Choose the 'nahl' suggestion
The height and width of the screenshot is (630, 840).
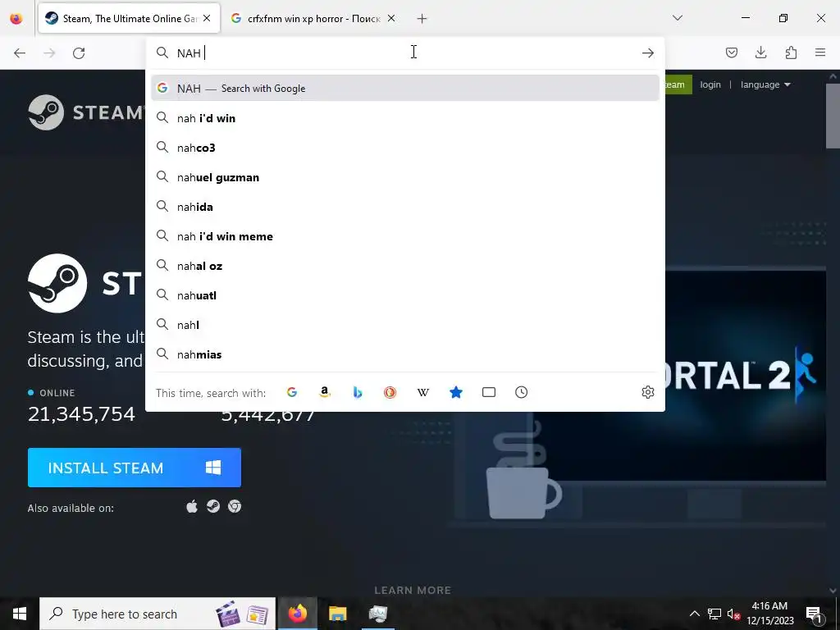pyautogui.click(x=405, y=325)
